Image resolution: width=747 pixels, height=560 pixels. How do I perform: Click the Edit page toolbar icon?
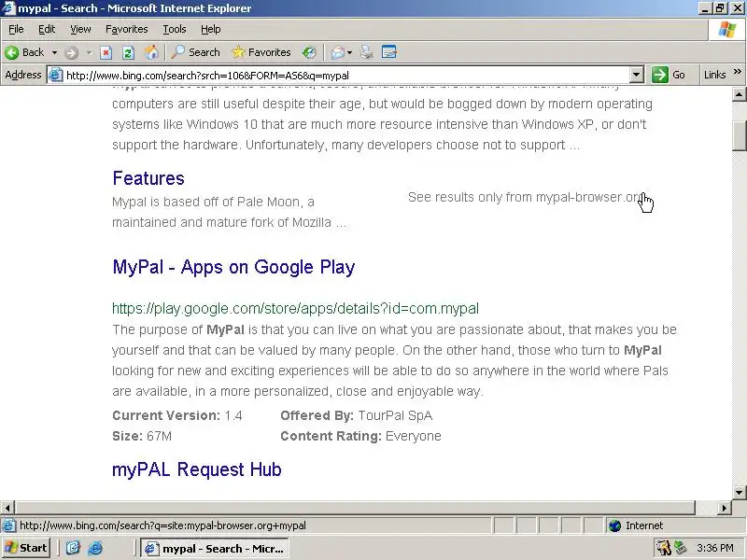pos(389,52)
